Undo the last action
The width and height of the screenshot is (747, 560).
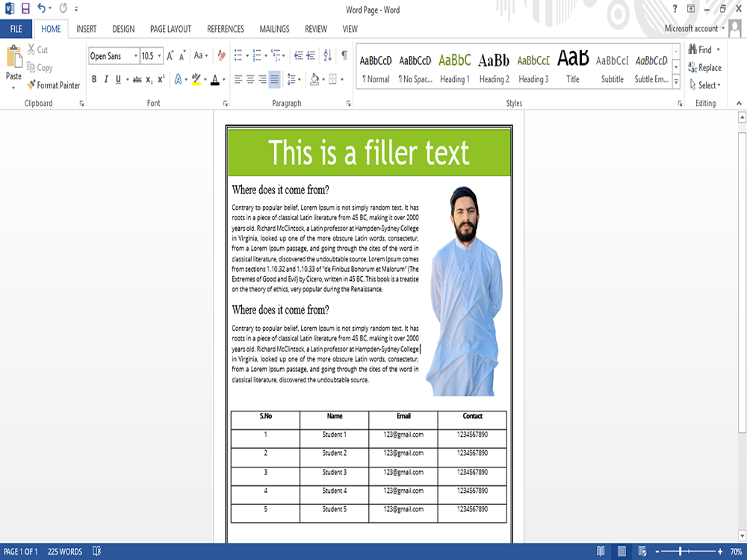(41, 8)
